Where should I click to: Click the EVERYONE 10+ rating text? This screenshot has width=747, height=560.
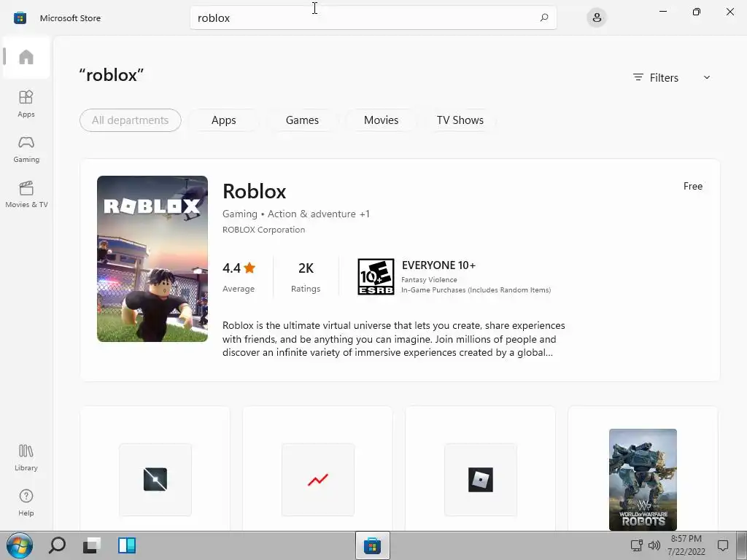(438, 265)
